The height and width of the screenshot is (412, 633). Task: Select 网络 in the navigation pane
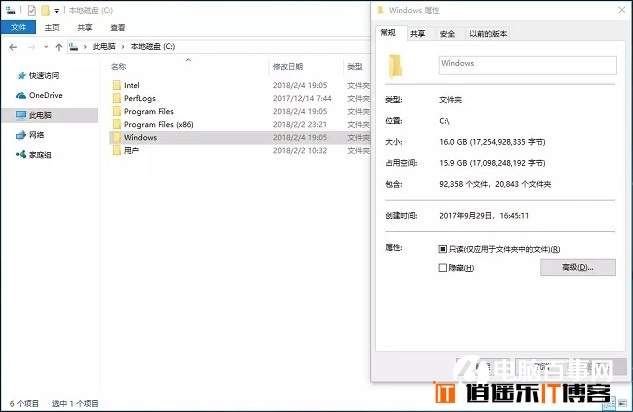click(x=36, y=135)
